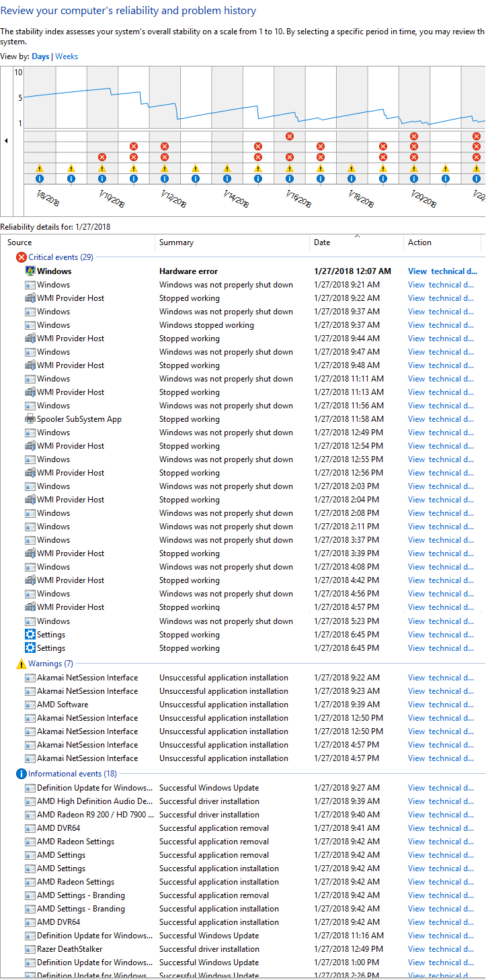Click the AMD Radeon Settings removal row icon

30,842
